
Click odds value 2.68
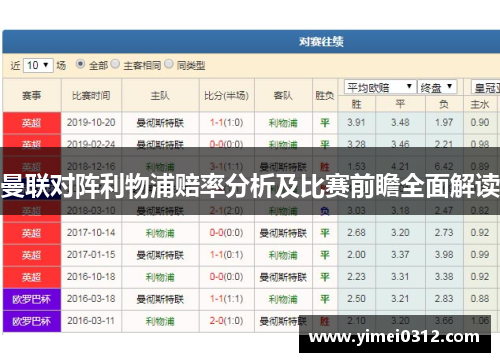356,233
